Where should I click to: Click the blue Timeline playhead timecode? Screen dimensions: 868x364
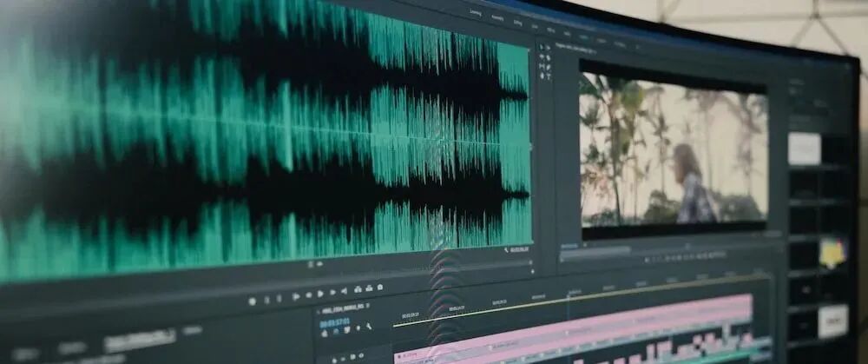[x=335, y=323]
